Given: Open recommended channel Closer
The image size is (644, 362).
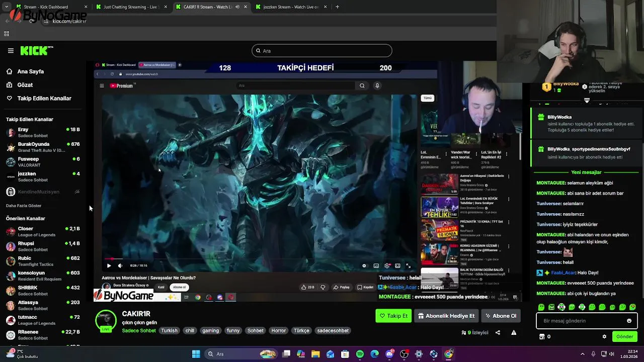Looking at the screenshot, I should click(x=43, y=231).
